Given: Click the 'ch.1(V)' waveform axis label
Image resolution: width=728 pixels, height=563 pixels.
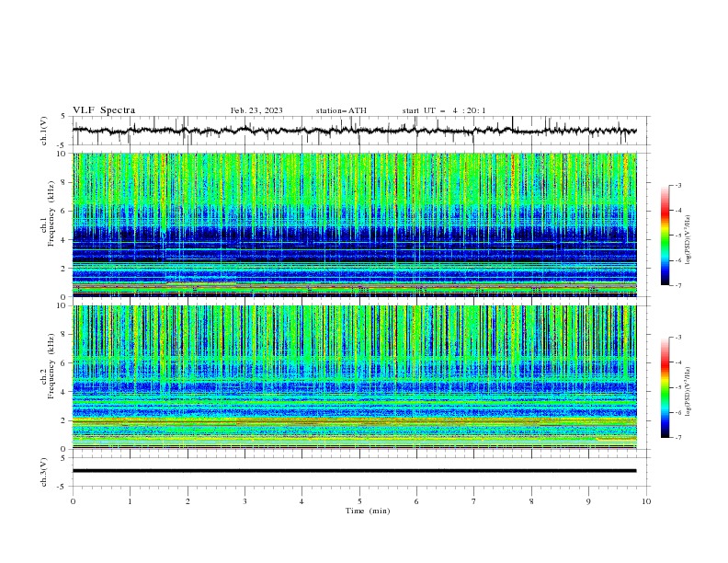Looking at the screenshot, I should (43, 131).
